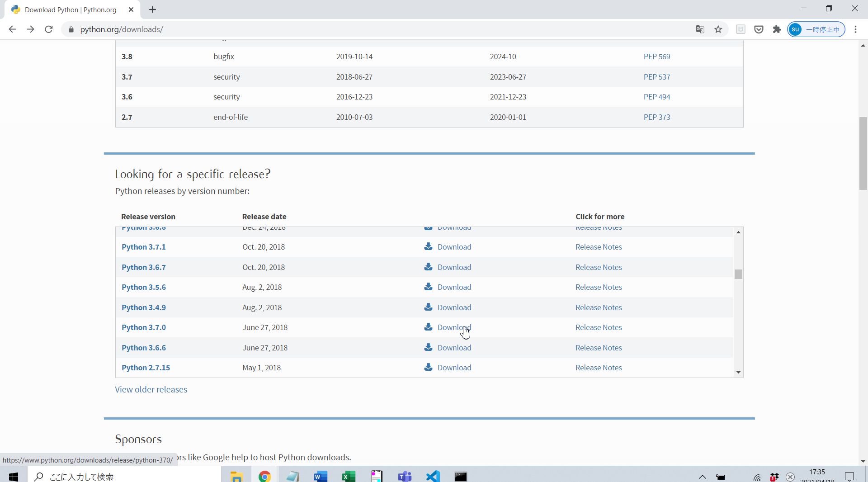Open the Python 3.4.9 release link
The width and height of the screenshot is (868, 482).
click(x=144, y=307)
